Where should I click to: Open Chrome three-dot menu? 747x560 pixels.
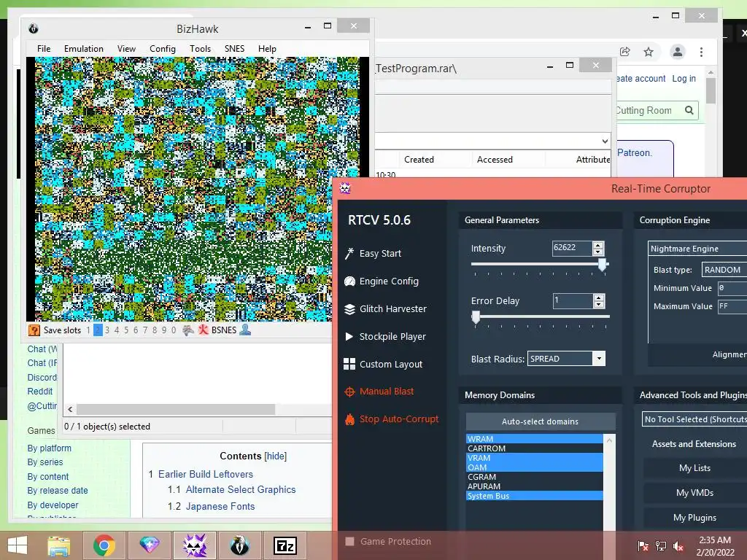point(701,52)
